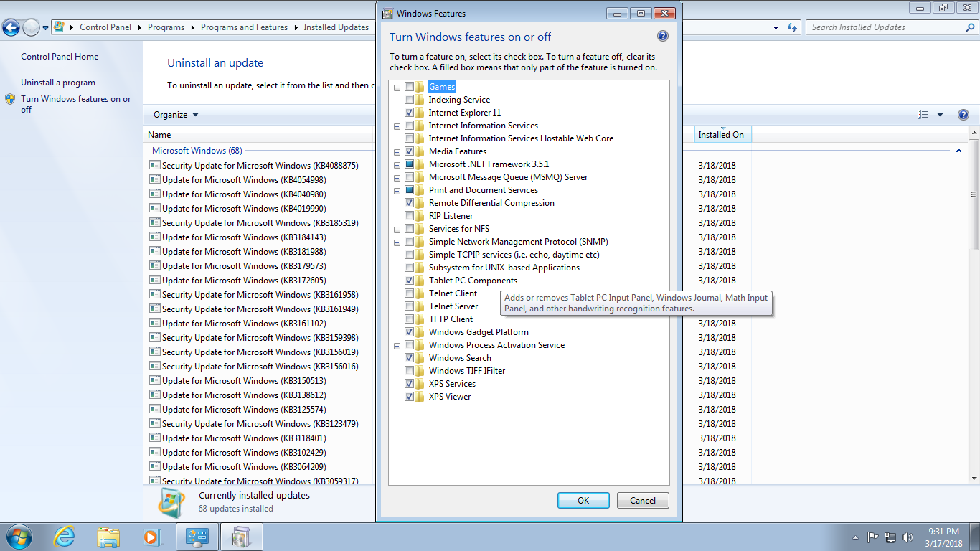Show hidden tray icons arrow
This screenshot has height=551, width=980.
pyautogui.click(x=855, y=537)
